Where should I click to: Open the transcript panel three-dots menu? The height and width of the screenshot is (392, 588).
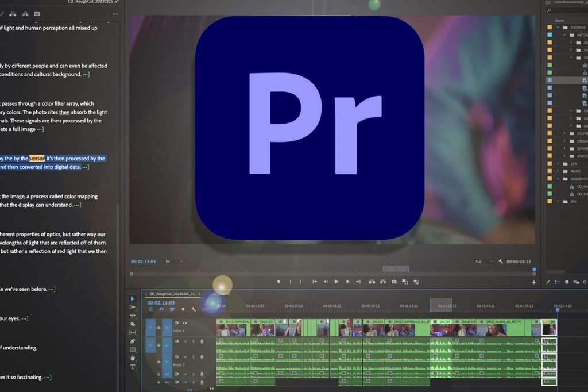115,14
